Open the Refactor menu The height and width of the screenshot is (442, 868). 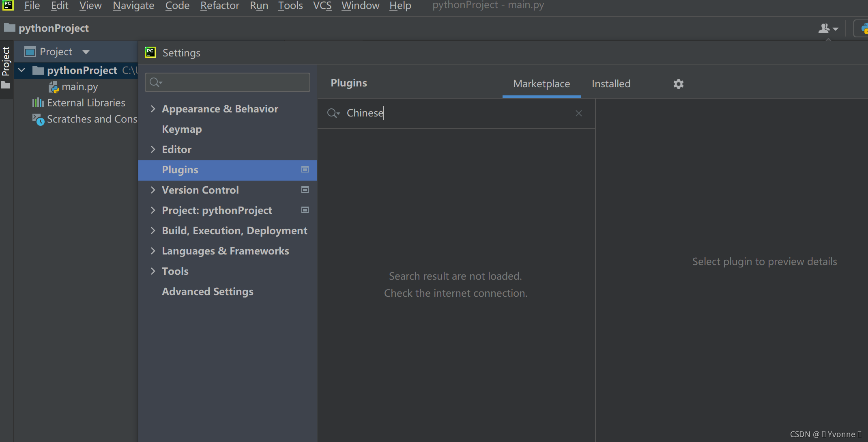[219, 6]
